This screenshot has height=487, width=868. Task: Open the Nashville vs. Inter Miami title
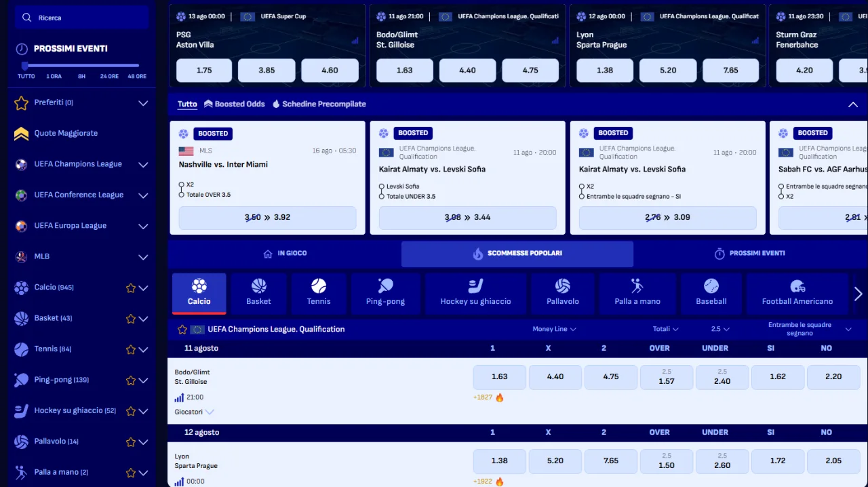coord(223,165)
